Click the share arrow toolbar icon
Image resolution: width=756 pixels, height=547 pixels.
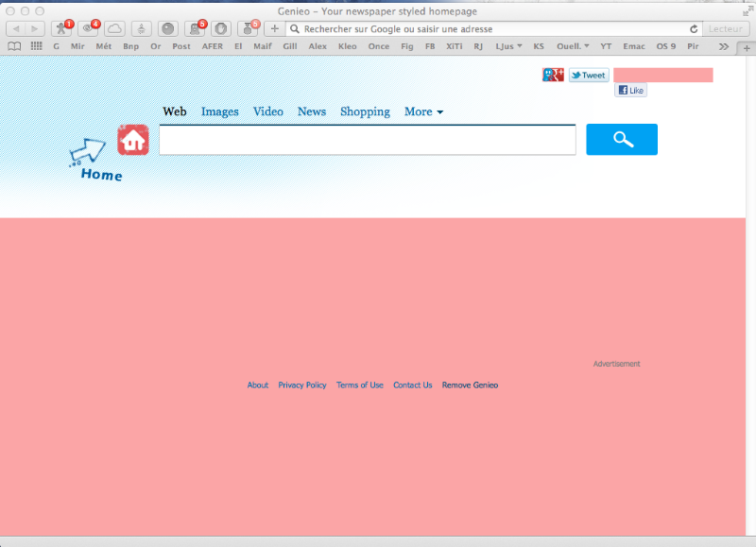(x=141, y=29)
